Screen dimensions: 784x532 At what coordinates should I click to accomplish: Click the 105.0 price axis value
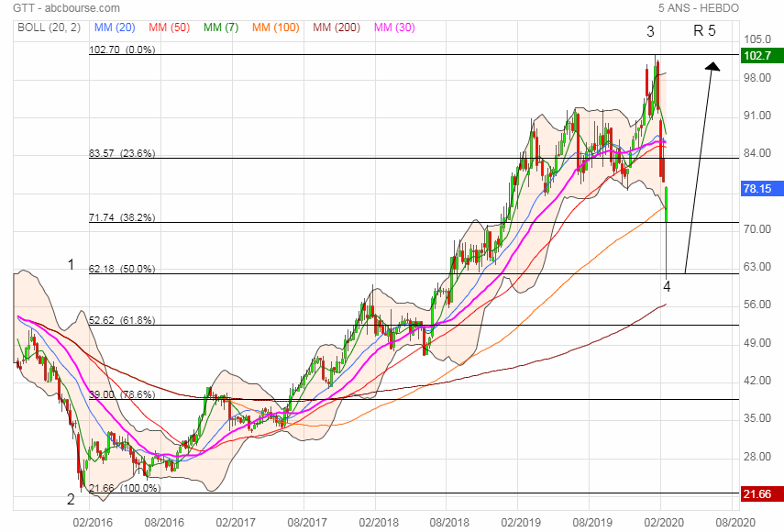757,39
